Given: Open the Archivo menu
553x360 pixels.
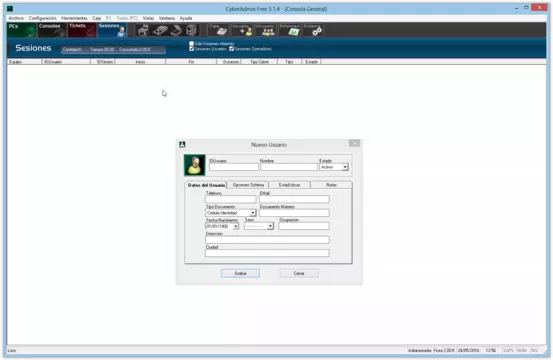Looking at the screenshot, I should pyautogui.click(x=16, y=18).
